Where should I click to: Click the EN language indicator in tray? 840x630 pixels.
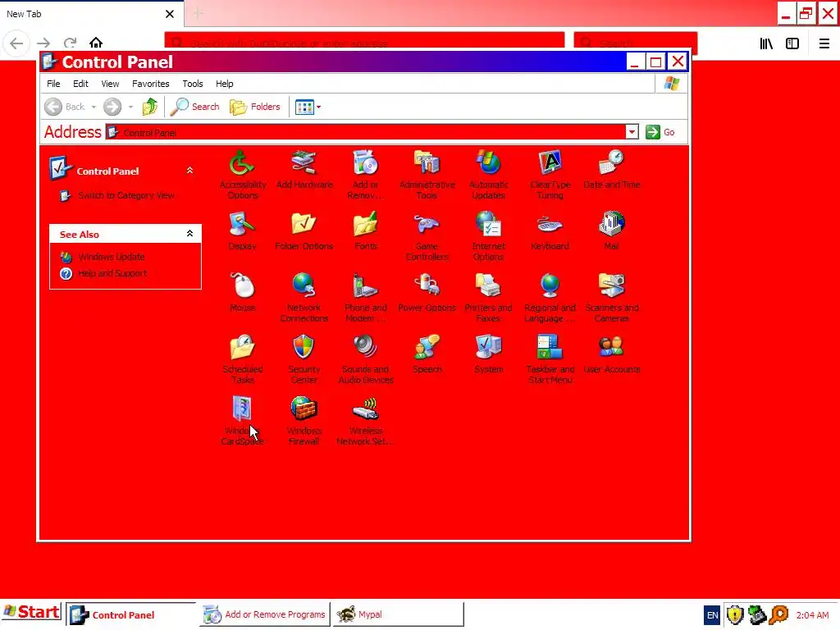tap(712, 615)
